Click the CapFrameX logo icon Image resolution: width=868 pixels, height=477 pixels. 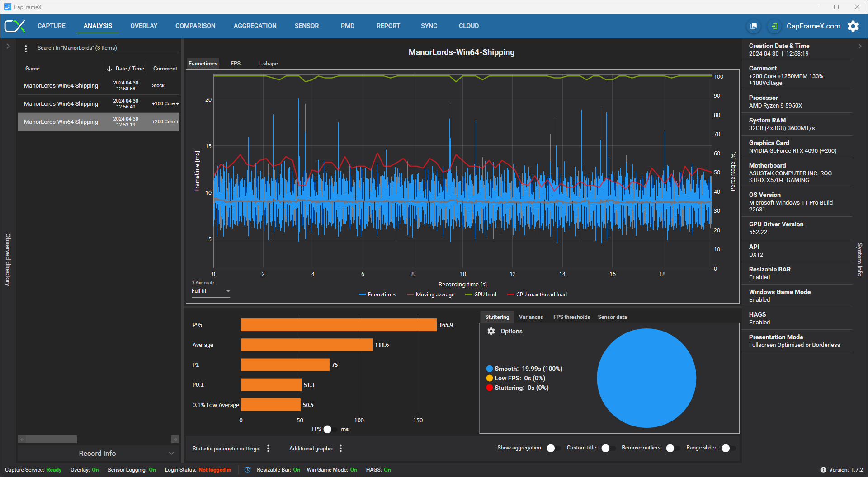pyautogui.click(x=15, y=26)
